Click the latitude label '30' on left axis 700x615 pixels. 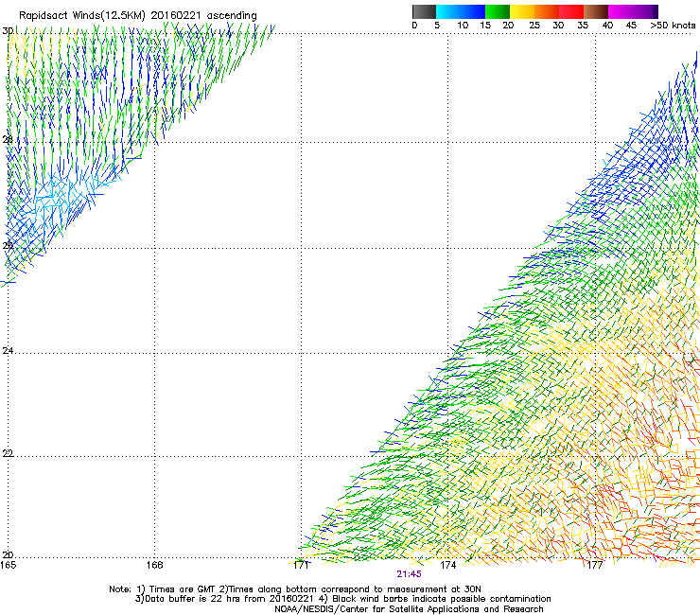pos(8,31)
